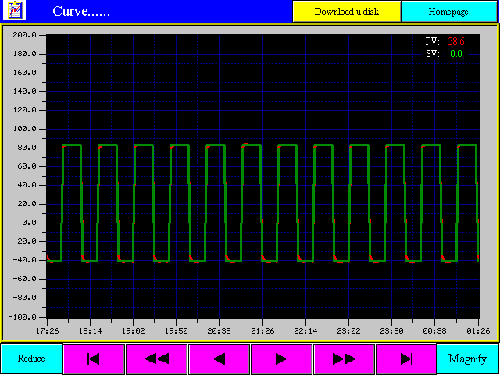This screenshot has height=375, width=500.
Task: Click the curve app icon in title bar
Action: (14, 11)
